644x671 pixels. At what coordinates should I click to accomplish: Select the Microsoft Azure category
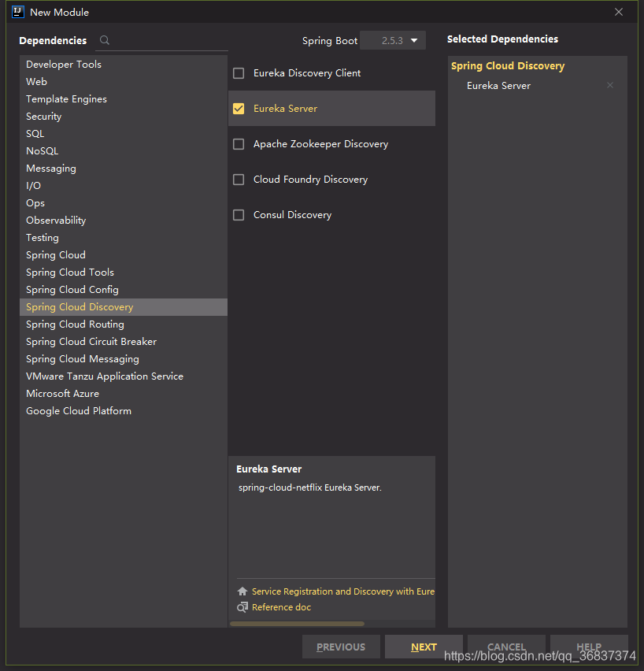point(124,393)
